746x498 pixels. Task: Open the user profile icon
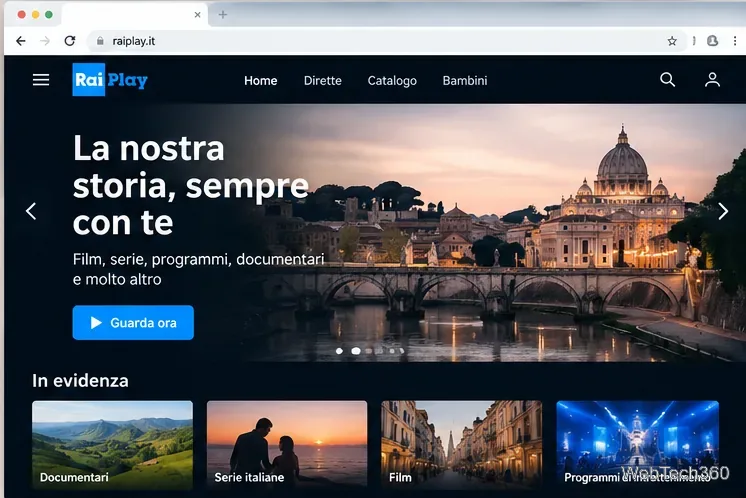(x=712, y=79)
